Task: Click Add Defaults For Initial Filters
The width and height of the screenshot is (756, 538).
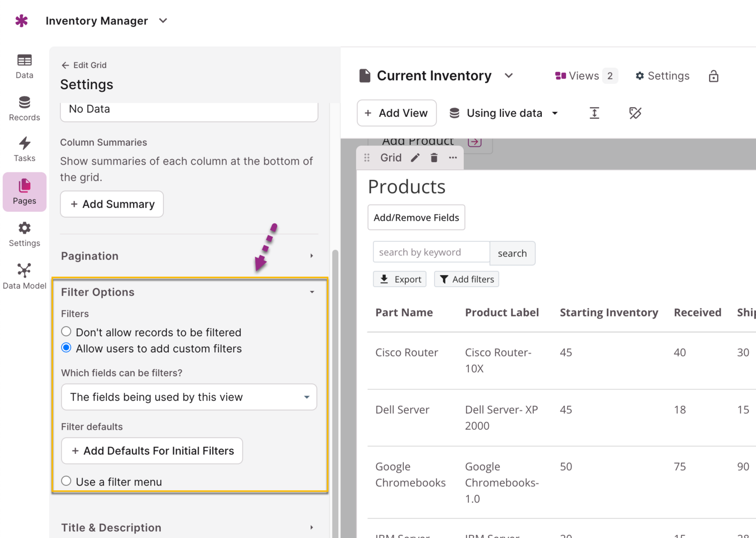Action: pos(152,451)
